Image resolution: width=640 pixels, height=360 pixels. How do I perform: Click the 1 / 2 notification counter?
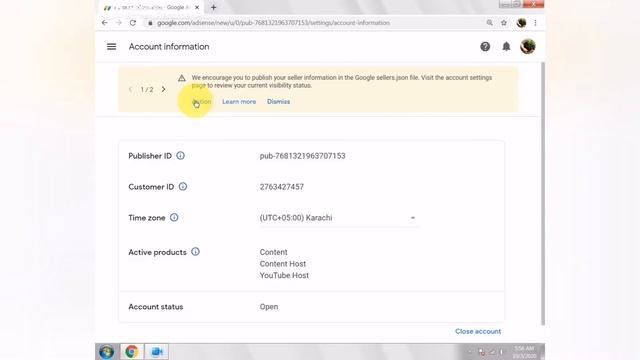click(x=147, y=89)
